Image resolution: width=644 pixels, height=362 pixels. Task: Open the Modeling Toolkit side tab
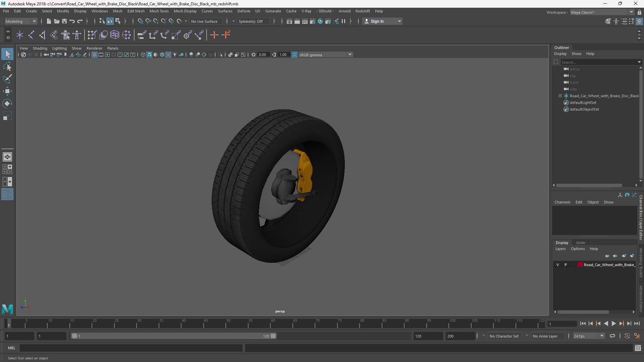(641, 263)
